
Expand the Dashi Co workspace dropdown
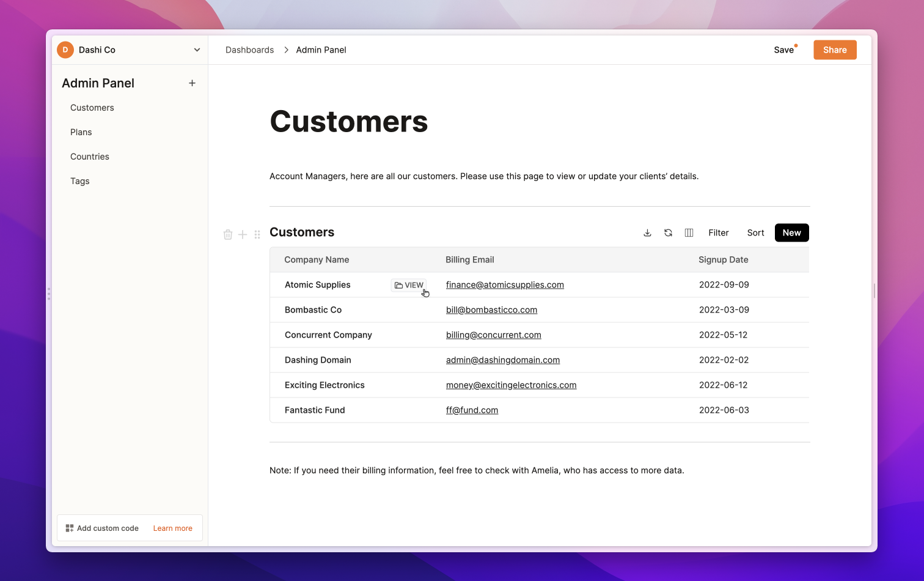197,50
